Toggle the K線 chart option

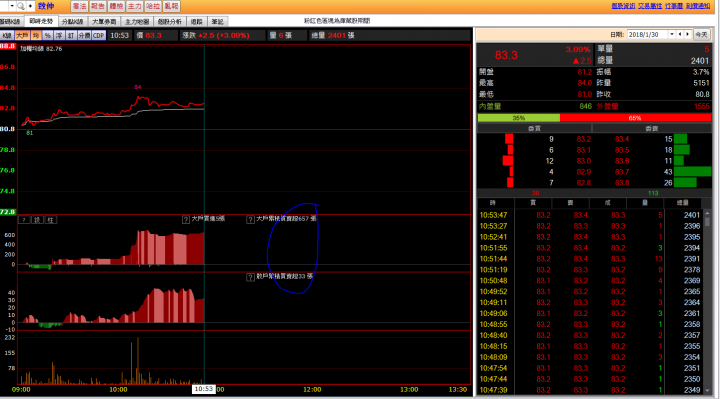(x=7, y=35)
